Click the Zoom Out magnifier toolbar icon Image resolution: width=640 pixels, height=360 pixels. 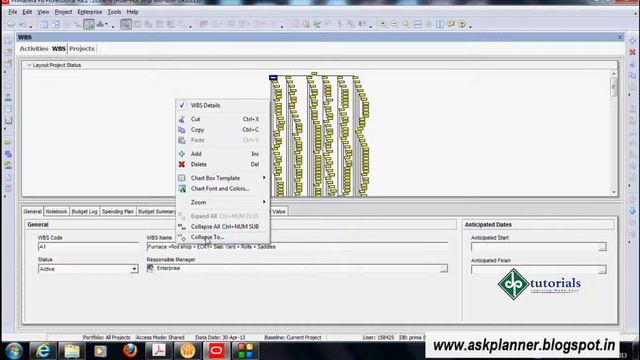pos(394,24)
